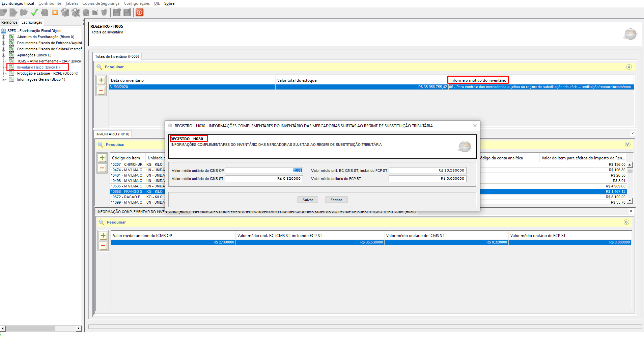Click the green checkmark toolbar icon
The height and width of the screenshot is (337, 644).
click(34, 12)
